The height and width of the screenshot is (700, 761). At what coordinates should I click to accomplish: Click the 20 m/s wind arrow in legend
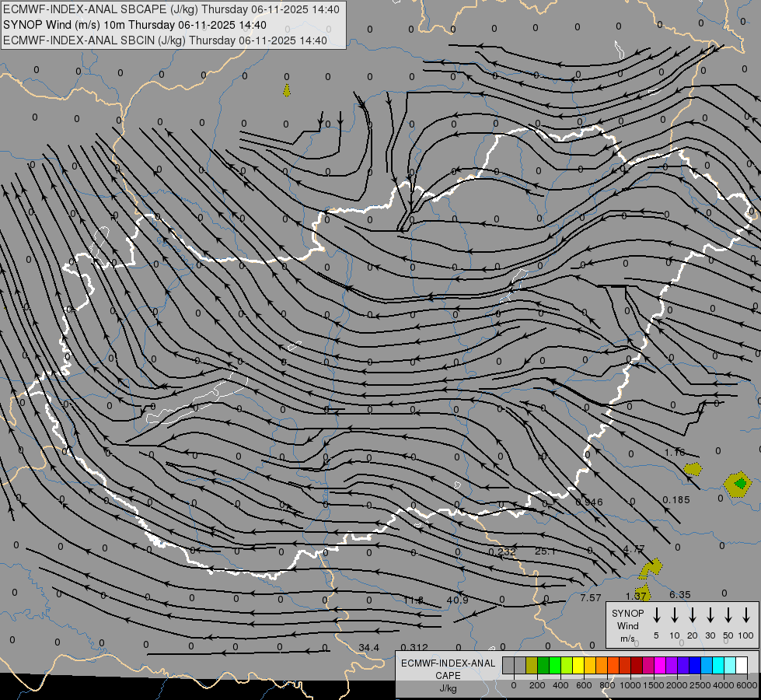(x=692, y=615)
